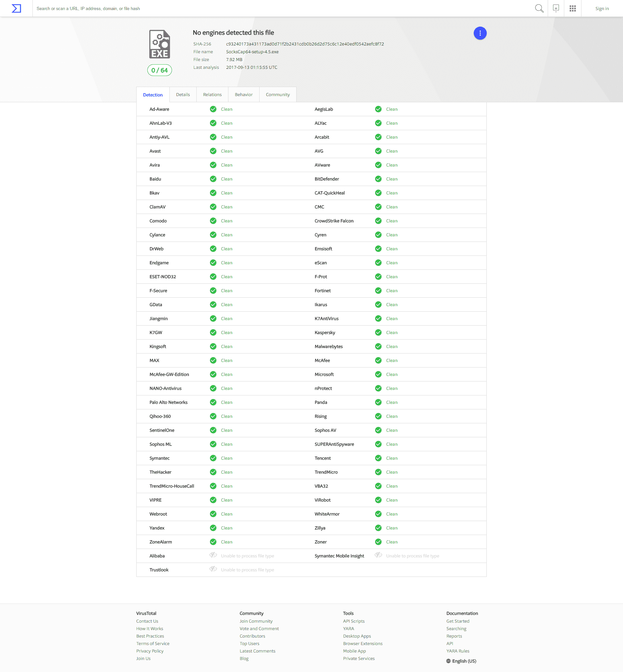Image resolution: width=623 pixels, height=672 pixels.
Task: Open the Contact Us link
Action: (x=147, y=621)
